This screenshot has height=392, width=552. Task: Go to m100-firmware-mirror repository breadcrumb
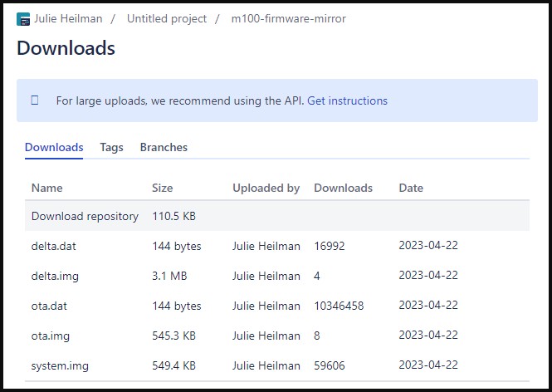289,19
